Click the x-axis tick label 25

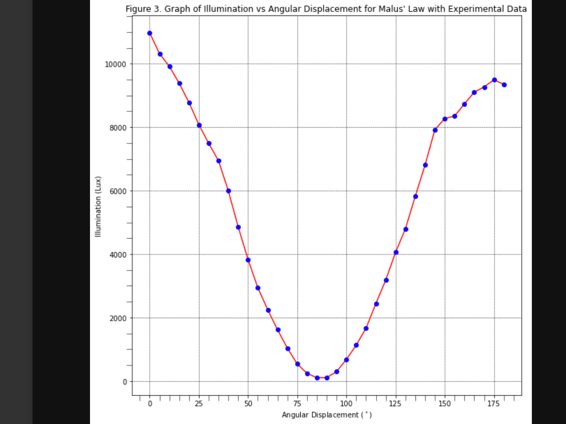click(x=199, y=404)
